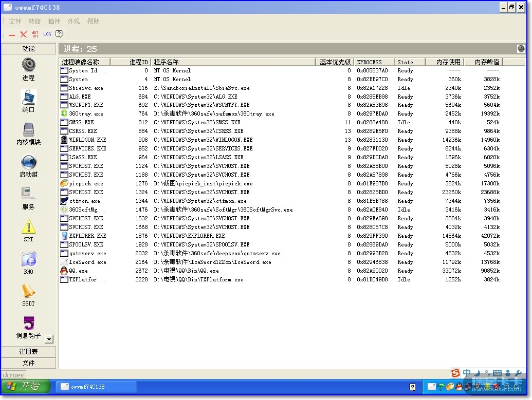Screen dimensions: 532x400
Task: Open the 消息钩子 message hooks icon
Action: (28, 323)
